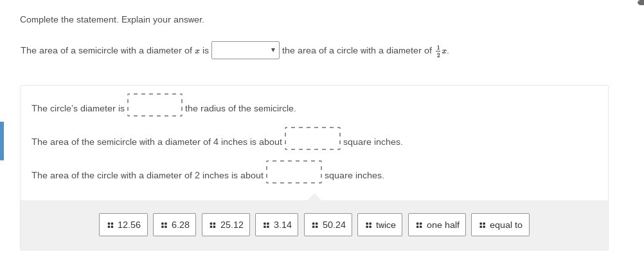Open the semicircle area comparison dropdown
Screen dimensions: 644x264
click(x=245, y=50)
